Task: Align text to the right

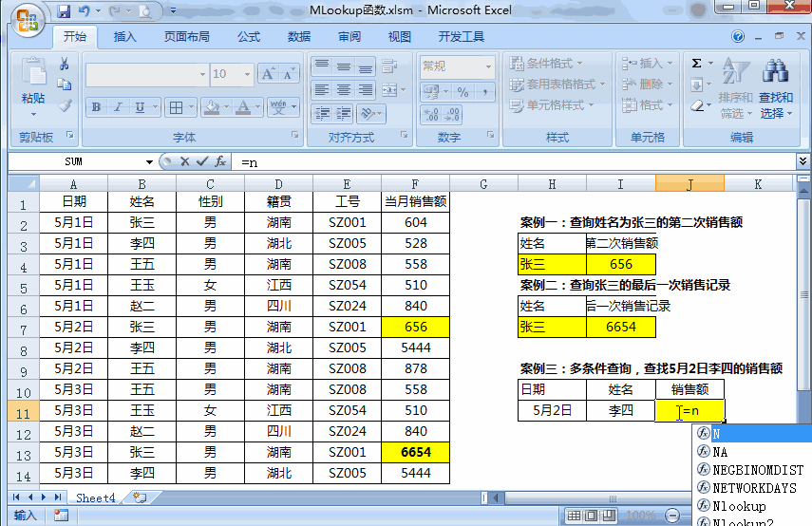Action: coord(365,90)
